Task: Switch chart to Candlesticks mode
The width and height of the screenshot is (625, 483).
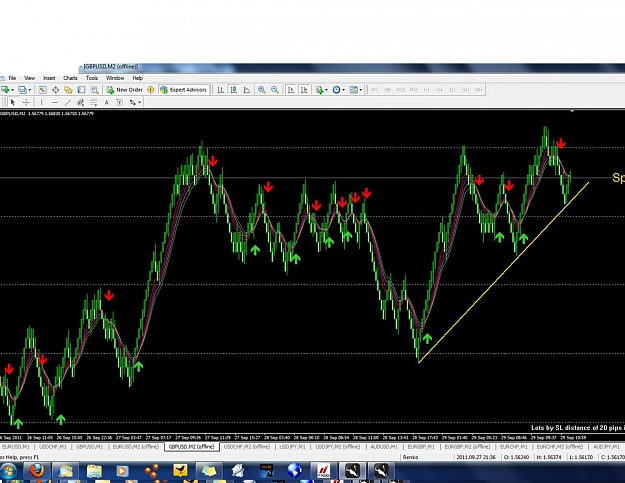Action: pyautogui.click(x=234, y=90)
